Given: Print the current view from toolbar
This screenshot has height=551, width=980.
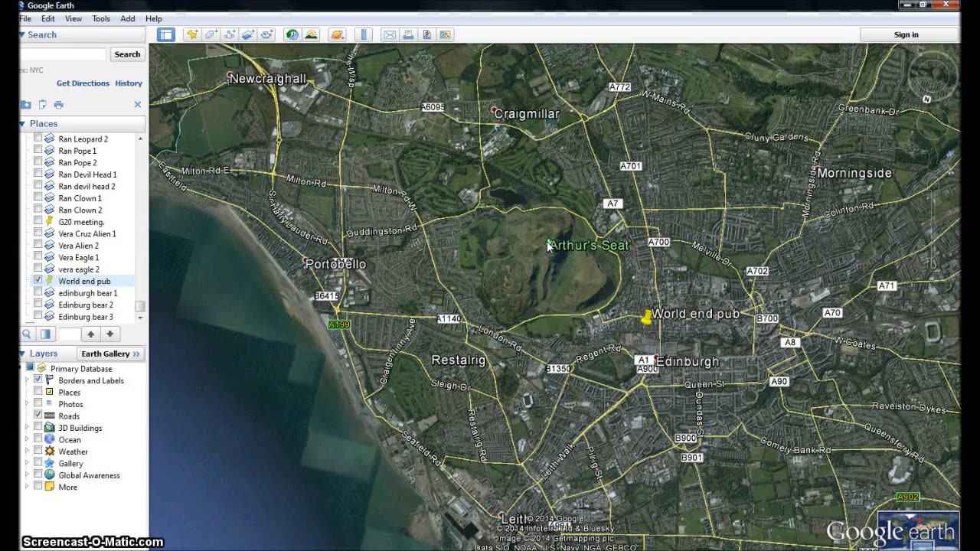Looking at the screenshot, I should point(408,34).
